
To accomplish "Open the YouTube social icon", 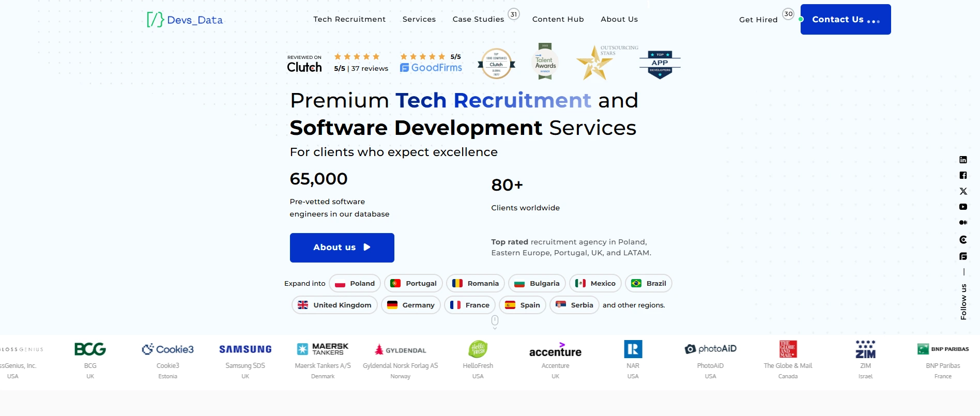I will (963, 207).
